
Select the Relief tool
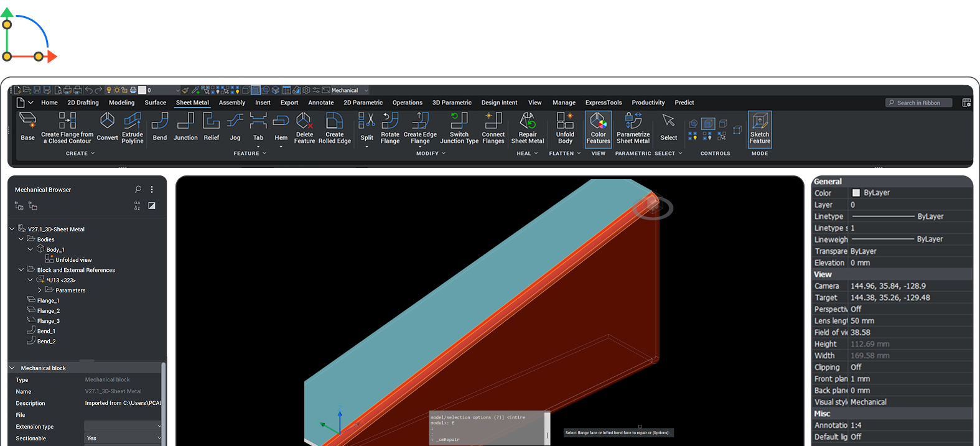[x=212, y=128]
